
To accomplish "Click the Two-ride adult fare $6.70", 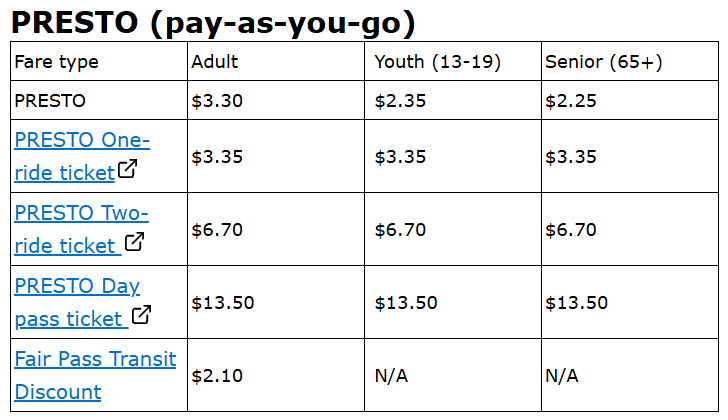I will click(217, 230).
